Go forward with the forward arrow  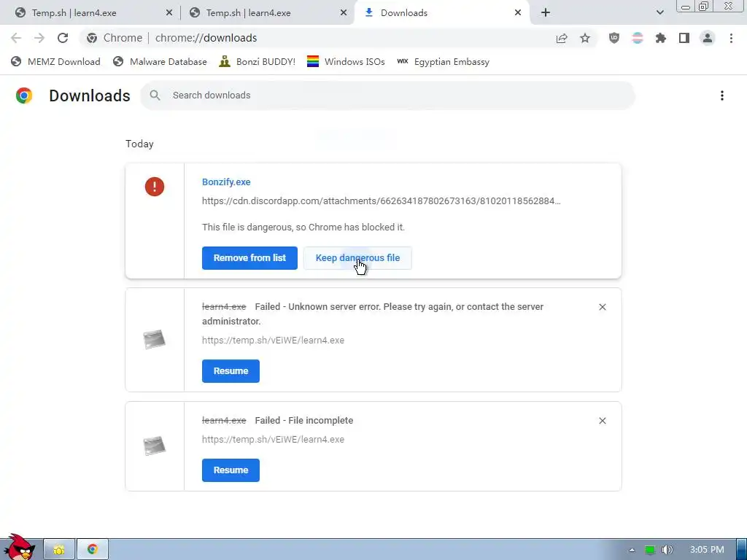click(39, 38)
